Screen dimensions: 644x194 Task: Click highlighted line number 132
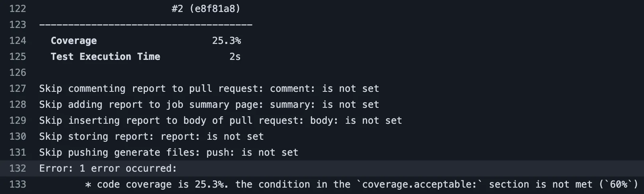[x=18, y=168]
